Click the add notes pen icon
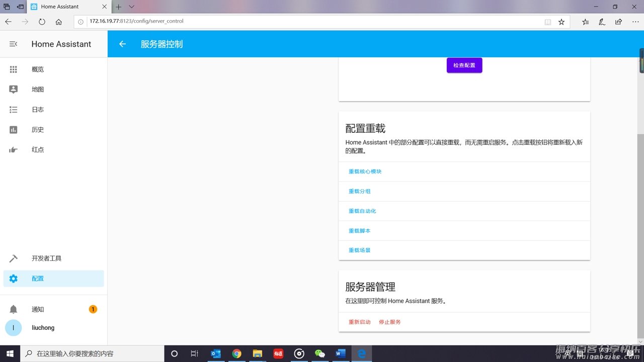The image size is (644, 362). point(602,22)
